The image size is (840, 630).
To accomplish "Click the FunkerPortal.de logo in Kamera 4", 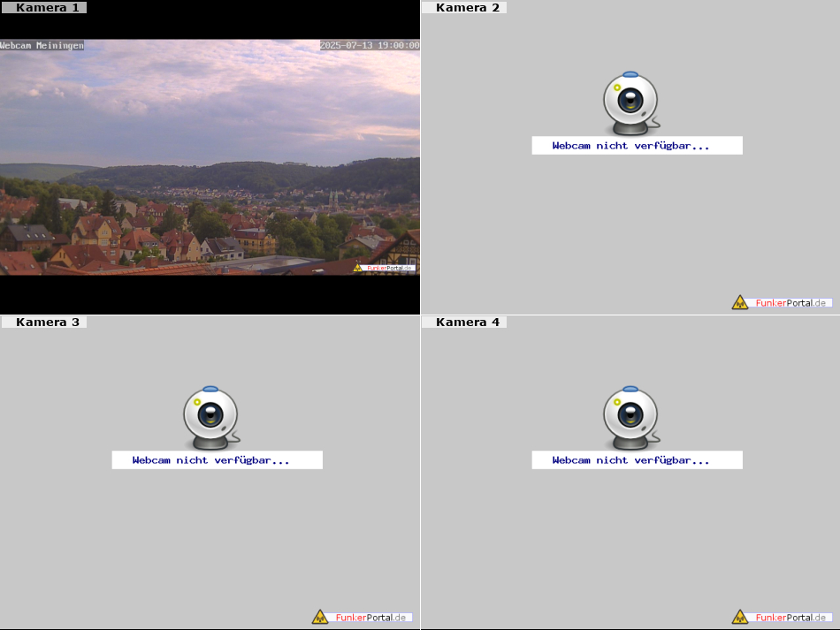I will click(783, 617).
